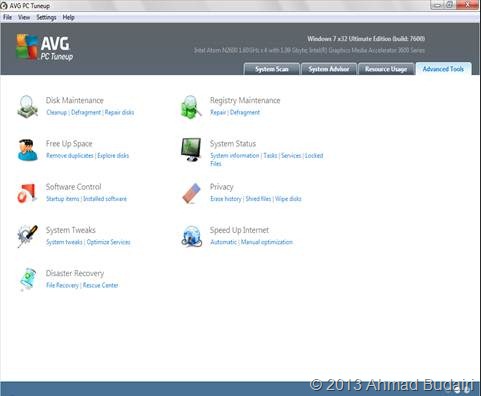Open the View menu
The image size is (481, 396).
point(24,17)
